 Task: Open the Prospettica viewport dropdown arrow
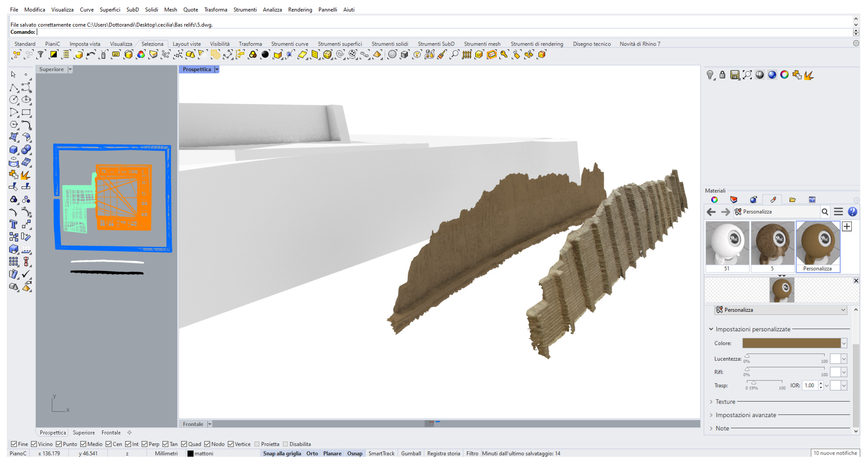pyautogui.click(x=217, y=69)
